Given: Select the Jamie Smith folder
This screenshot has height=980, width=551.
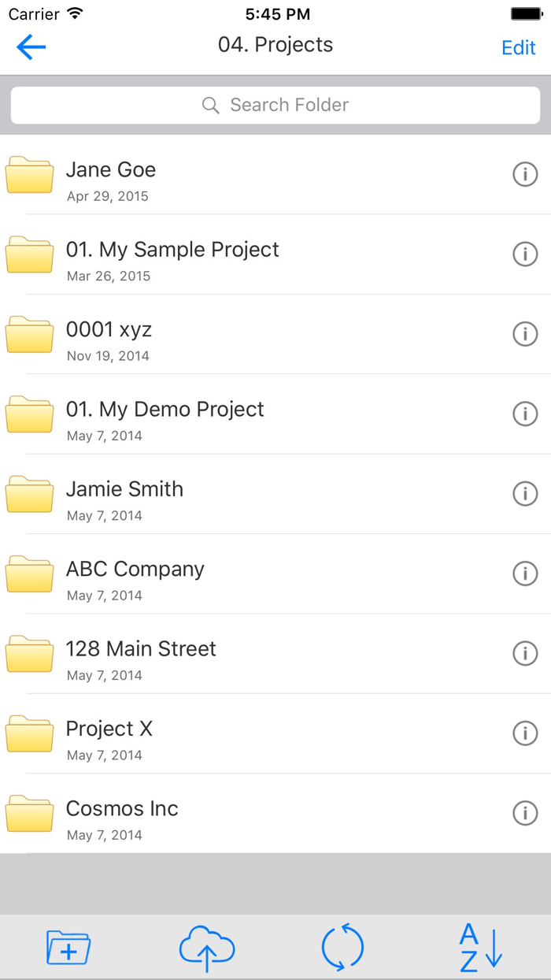Looking at the screenshot, I should coord(124,489).
